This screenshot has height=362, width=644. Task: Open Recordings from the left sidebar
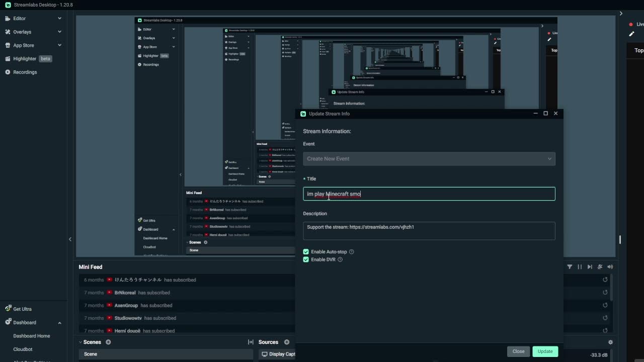click(x=21, y=72)
